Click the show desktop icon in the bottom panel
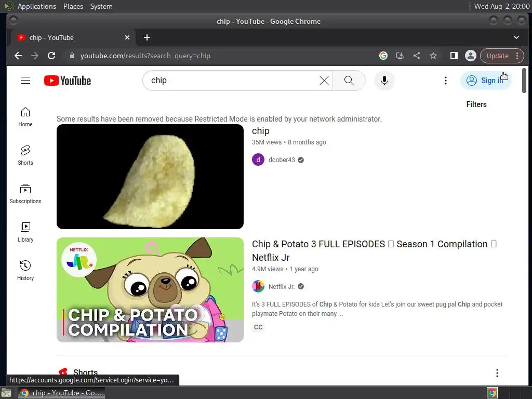The width and height of the screenshot is (532, 399). tap(6, 393)
